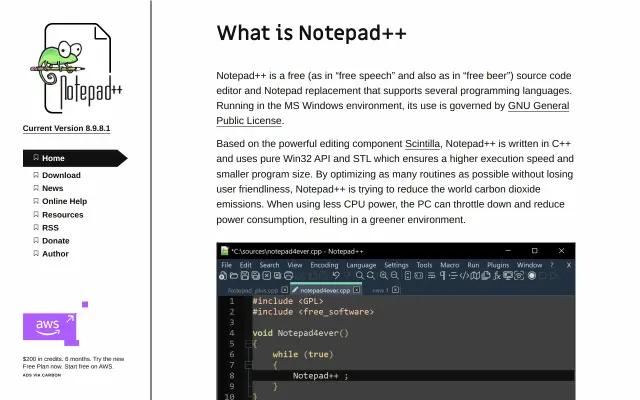Switch to the new 1 tab

[380, 290]
